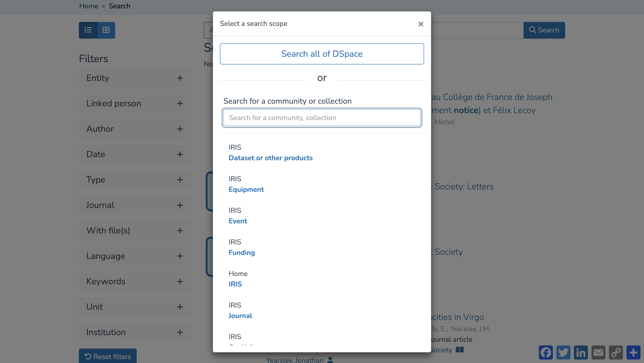Copy link share icon

pyautogui.click(x=616, y=352)
